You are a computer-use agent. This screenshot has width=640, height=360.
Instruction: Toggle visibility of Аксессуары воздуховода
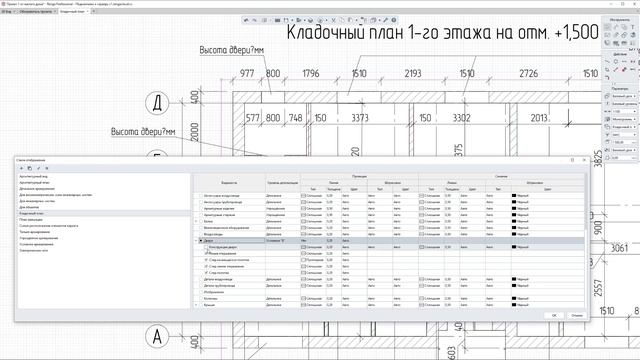(200, 196)
